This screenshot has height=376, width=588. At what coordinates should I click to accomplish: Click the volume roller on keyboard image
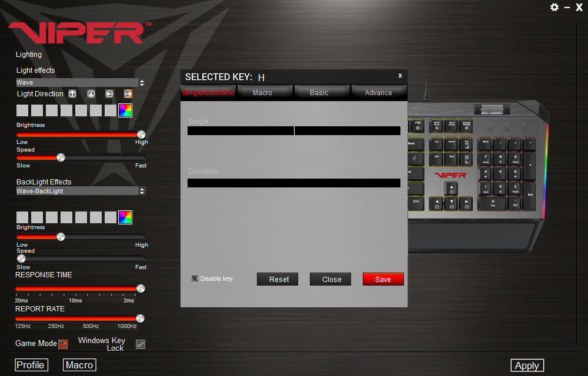[492, 109]
